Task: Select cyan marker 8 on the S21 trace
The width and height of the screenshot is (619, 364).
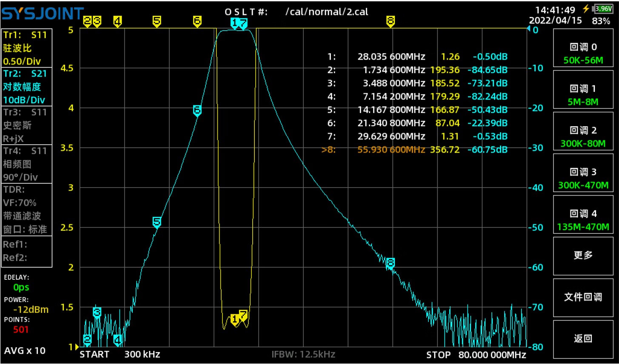Action: (x=390, y=263)
